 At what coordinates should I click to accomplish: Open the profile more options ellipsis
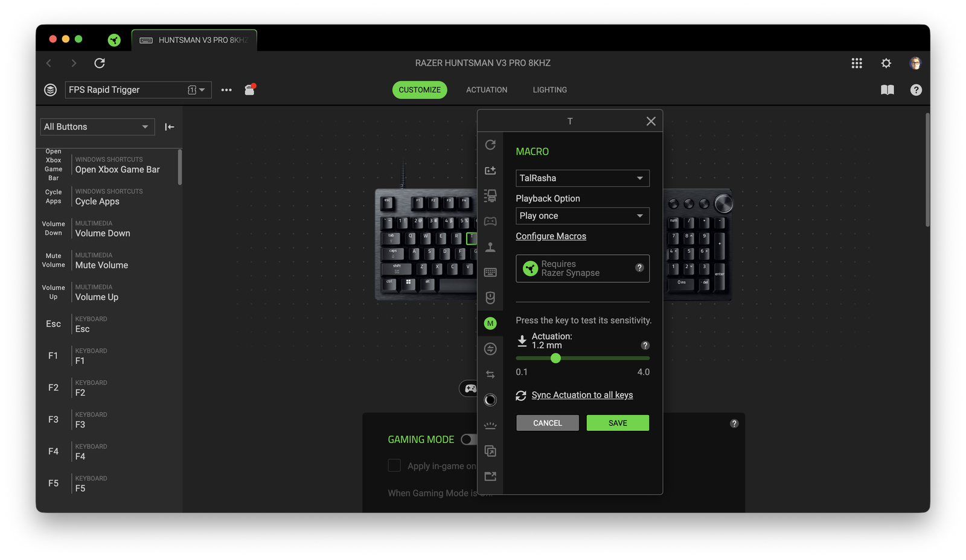click(226, 90)
